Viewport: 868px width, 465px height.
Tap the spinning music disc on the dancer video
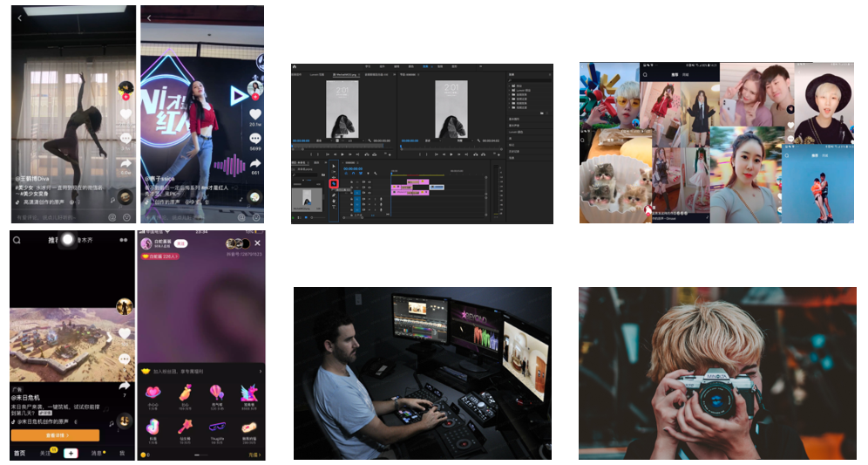point(125,195)
